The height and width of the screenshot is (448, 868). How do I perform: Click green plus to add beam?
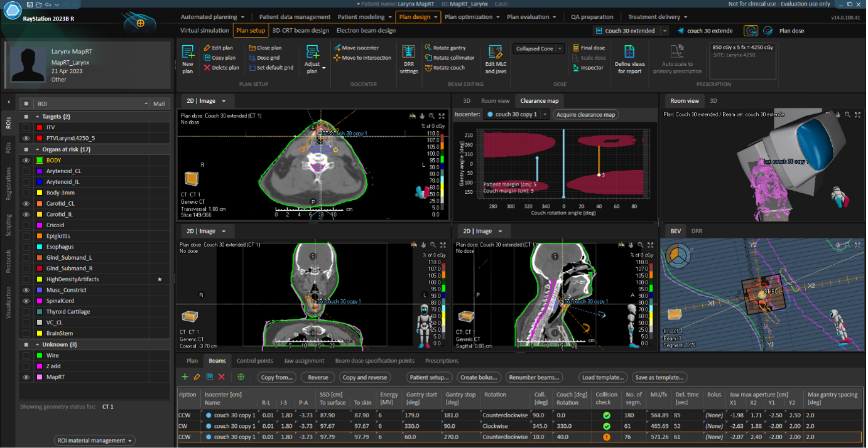pyautogui.click(x=185, y=377)
